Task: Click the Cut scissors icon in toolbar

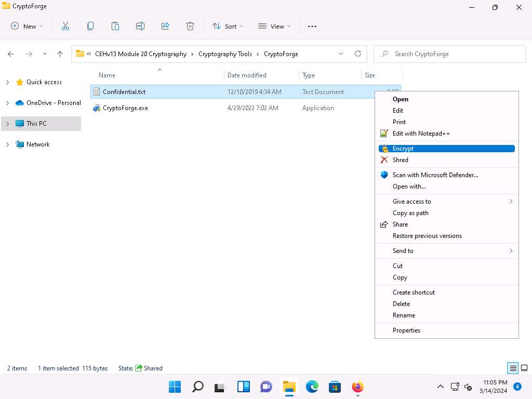Action: pyautogui.click(x=65, y=26)
